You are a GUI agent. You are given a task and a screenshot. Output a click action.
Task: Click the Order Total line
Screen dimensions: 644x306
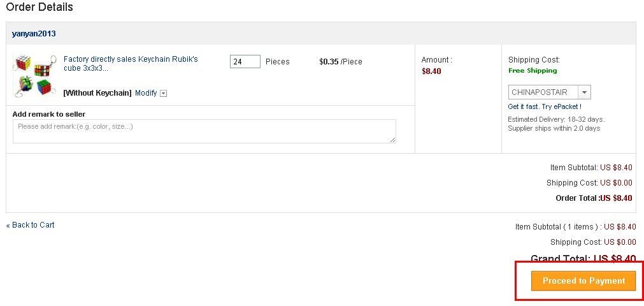click(594, 198)
